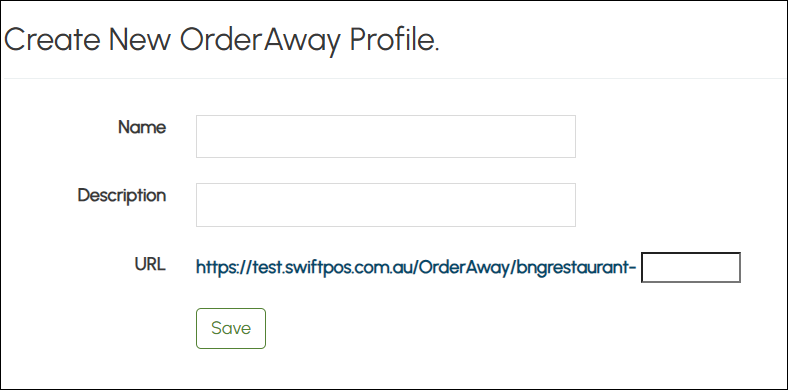Focus the Description text box
Image resolution: width=788 pixels, height=390 pixels.
click(385, 205)
